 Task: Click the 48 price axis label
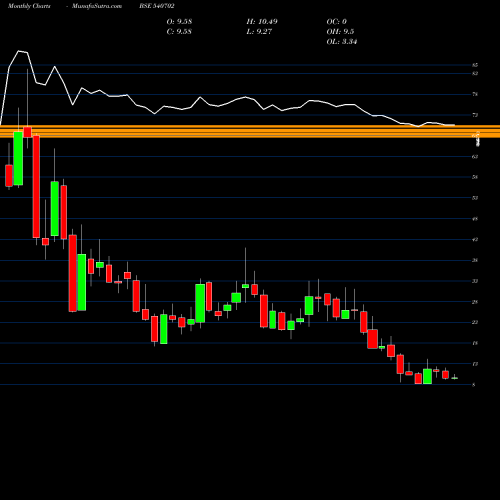475,219
